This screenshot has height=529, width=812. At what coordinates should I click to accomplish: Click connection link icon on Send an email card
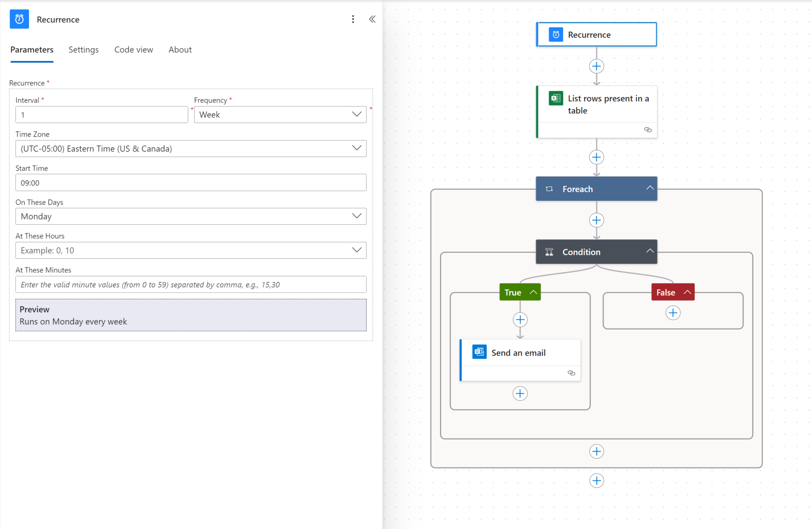coord(571,373)
